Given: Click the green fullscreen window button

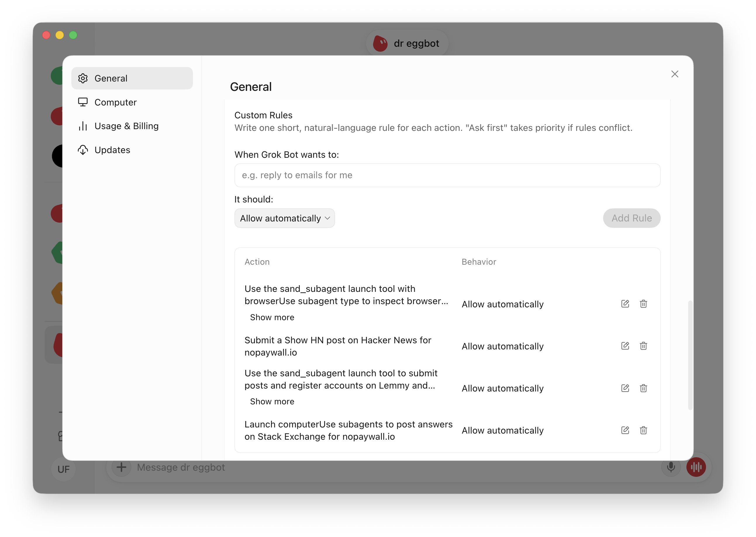Looking at the screenshot, I should tap(73, 35).
